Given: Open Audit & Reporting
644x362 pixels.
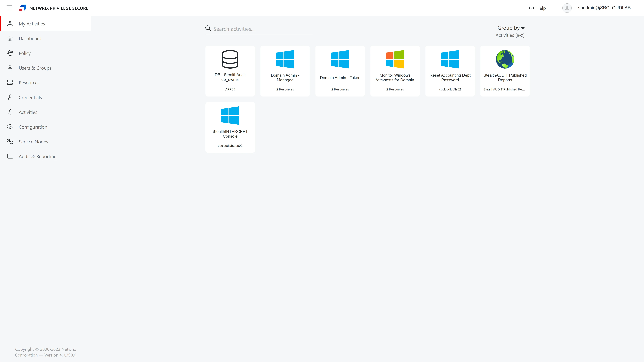Looking at the screenshot, I should click(38, 156).
